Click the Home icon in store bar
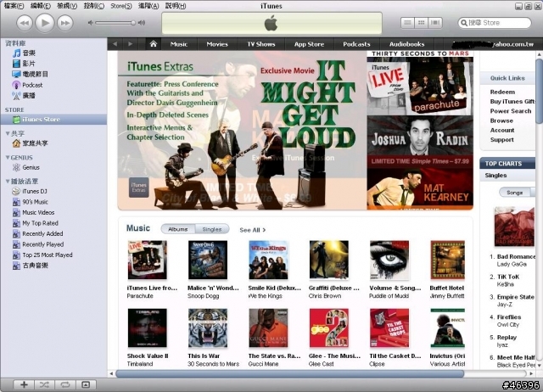Viewport: 543px width, 392px height. click(154, 44)
